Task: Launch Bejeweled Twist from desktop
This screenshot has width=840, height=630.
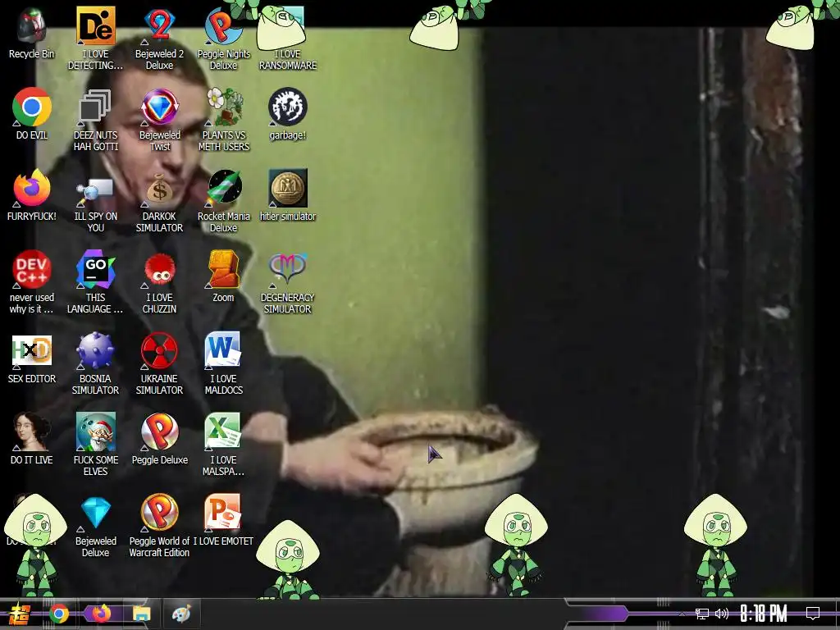Action: pyautogui.click(x=160, y=107)
